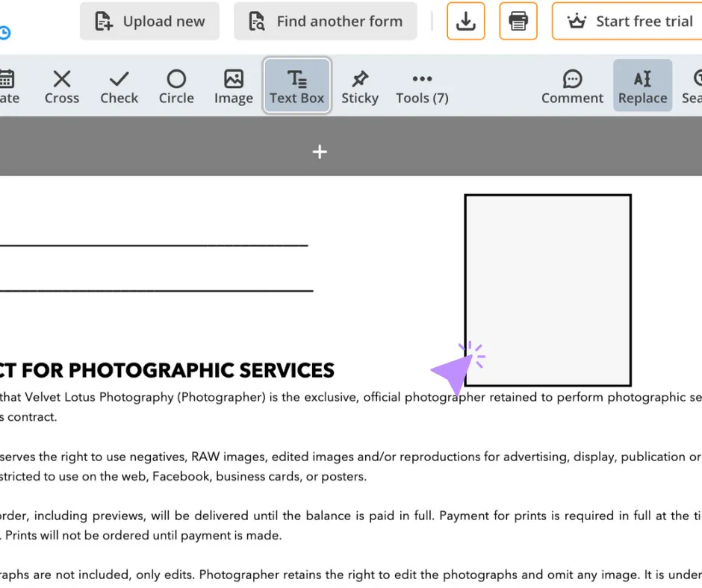Screen dimensions: 702x588
Task: Open the Tools (7) menu
Action: click(421, 84)
